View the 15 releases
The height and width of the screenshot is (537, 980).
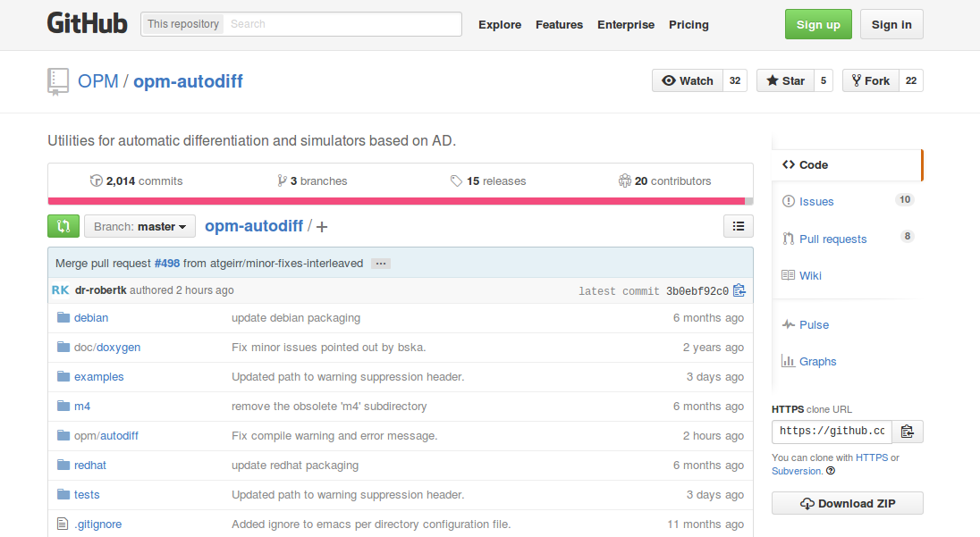point(488,181)
